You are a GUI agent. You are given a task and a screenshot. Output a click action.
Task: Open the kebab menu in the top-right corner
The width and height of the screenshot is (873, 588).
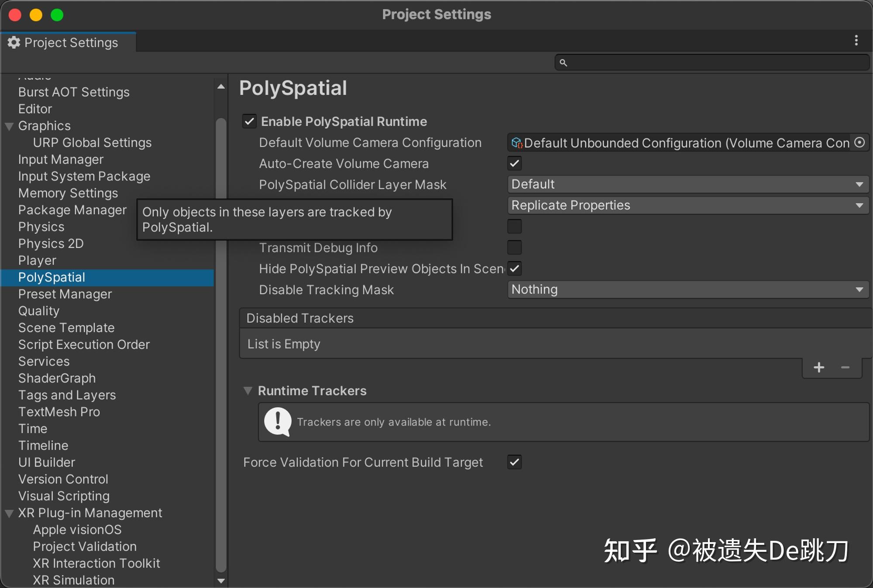[856, 40]
